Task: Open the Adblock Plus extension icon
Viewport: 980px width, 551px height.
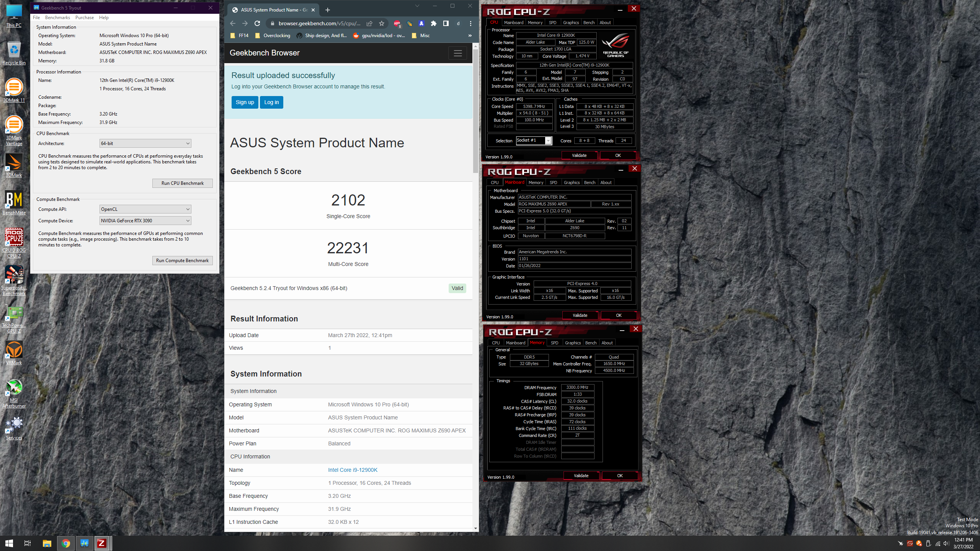Action: [x=397, y=24]
